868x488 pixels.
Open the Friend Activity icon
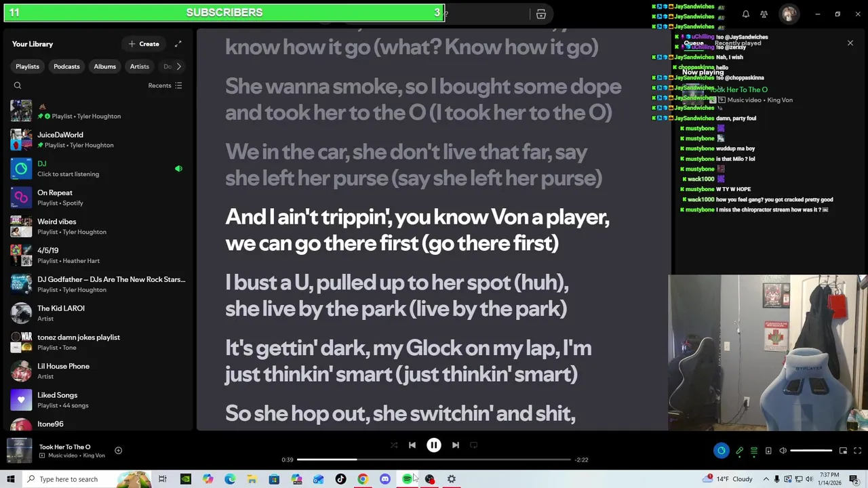764,14
